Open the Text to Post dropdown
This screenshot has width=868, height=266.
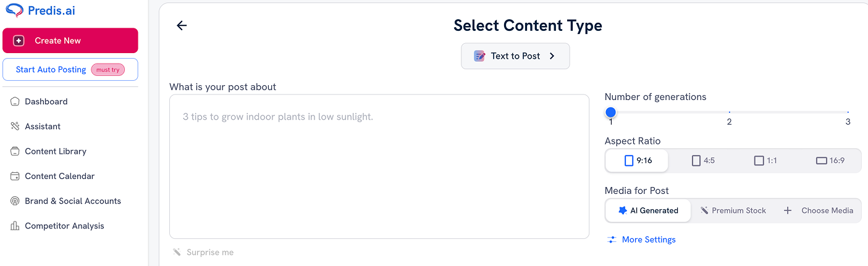point(515,56)
